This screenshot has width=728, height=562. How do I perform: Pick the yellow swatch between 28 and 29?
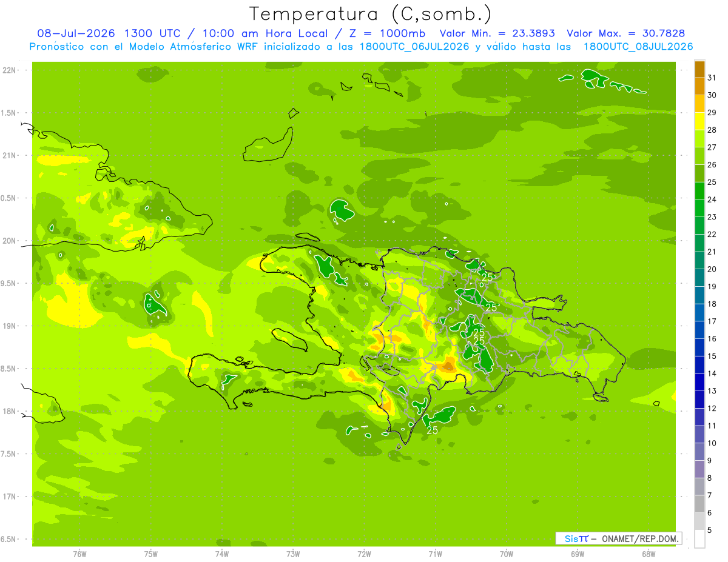[x=699, y=122]
